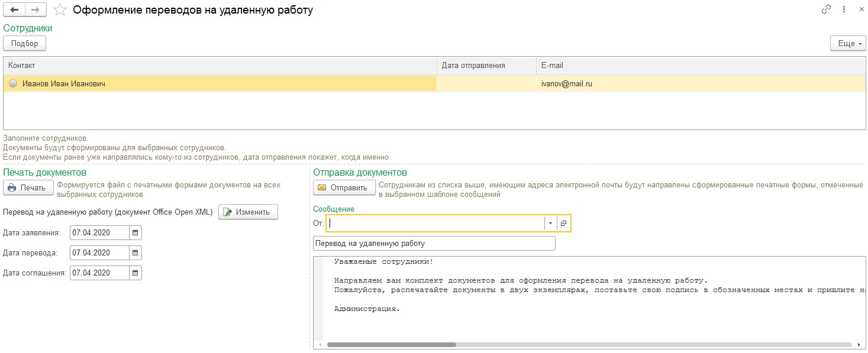Click the subject field Перевод на удаленную работу
The width and height of the screenshot is (868, 353).
434,243
